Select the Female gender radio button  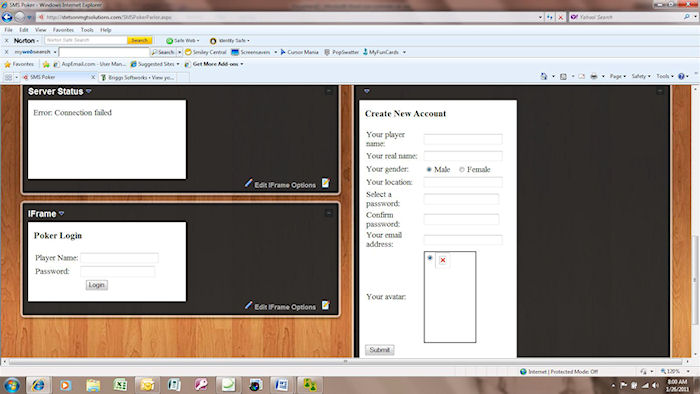point(462,170)
